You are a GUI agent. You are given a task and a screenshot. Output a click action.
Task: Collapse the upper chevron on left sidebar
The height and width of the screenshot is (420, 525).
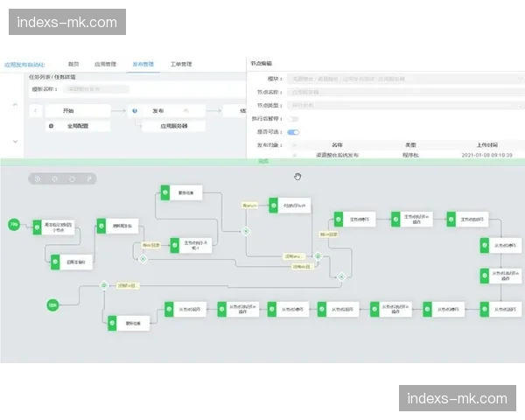(15, 105)
